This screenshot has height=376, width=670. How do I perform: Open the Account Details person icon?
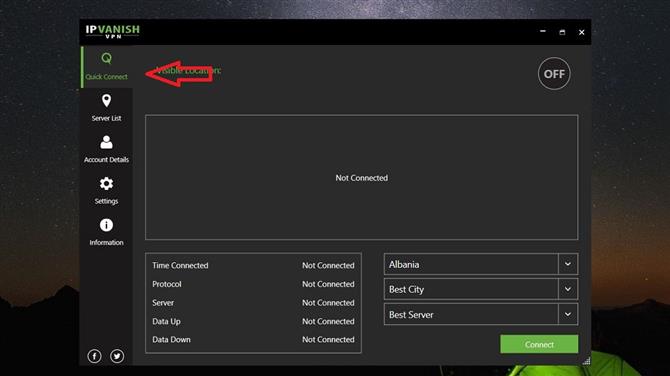coord(106,142)
